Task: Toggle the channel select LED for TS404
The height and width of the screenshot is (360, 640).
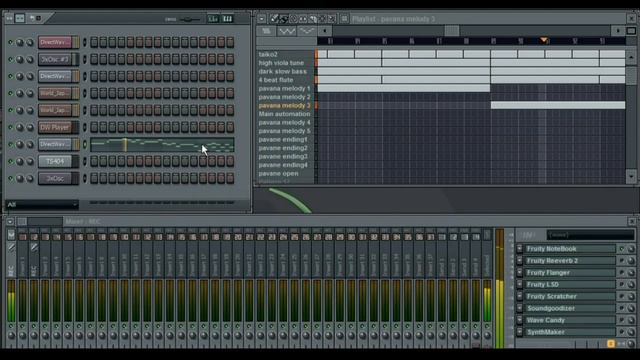Action: (x=84, y=162)
